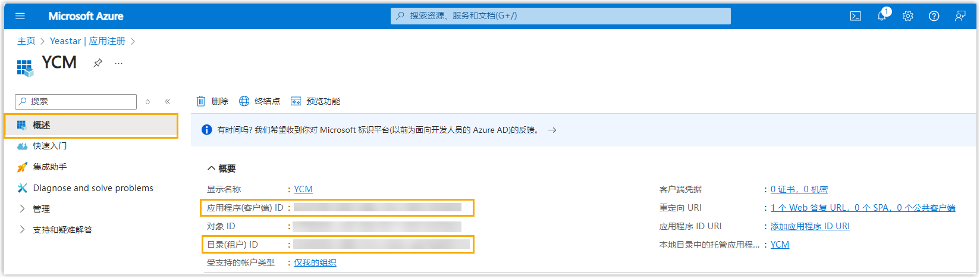Expand the 管理 section
The height and width of the screenshot is (278, 980).
click(23, 209)
